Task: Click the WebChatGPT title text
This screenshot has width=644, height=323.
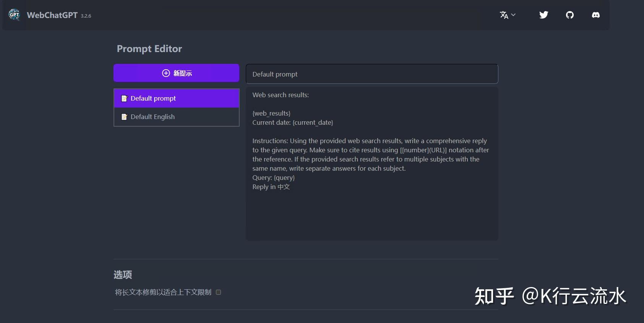Action: (52, 15)
